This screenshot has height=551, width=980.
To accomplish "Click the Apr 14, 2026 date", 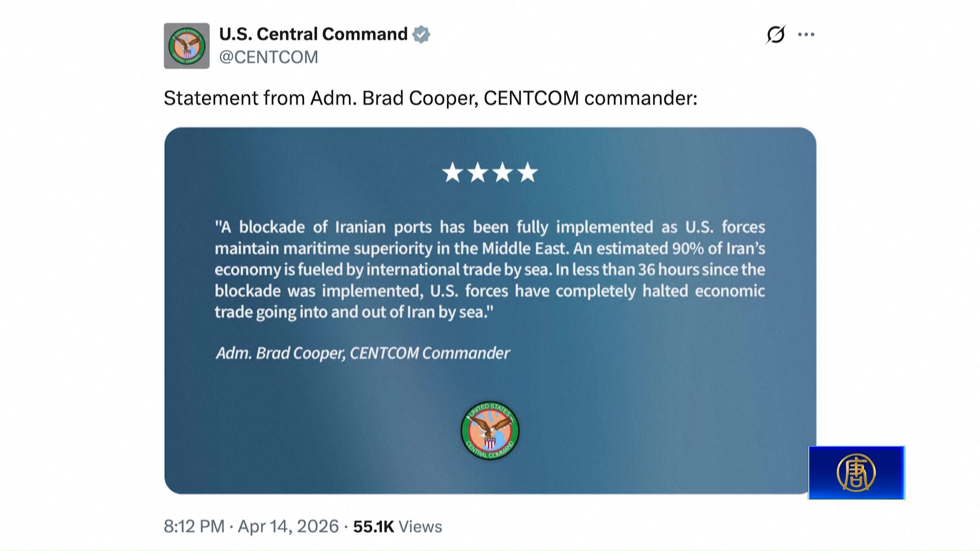I will coord(288,527).
